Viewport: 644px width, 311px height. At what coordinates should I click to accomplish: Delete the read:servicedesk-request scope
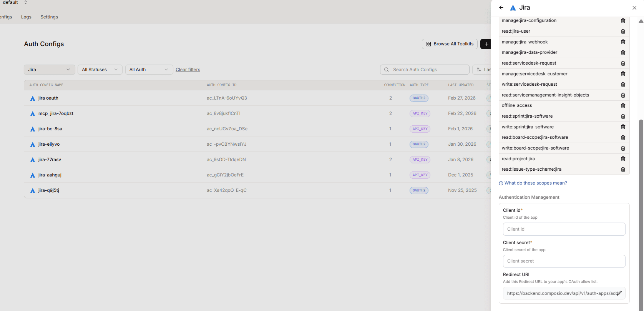click(x=623, y=63)
